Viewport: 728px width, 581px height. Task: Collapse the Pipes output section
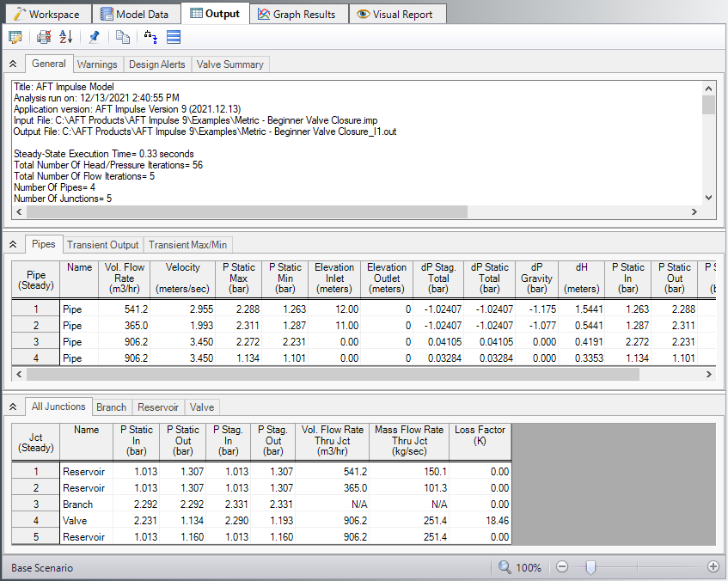tap(13, 245)
